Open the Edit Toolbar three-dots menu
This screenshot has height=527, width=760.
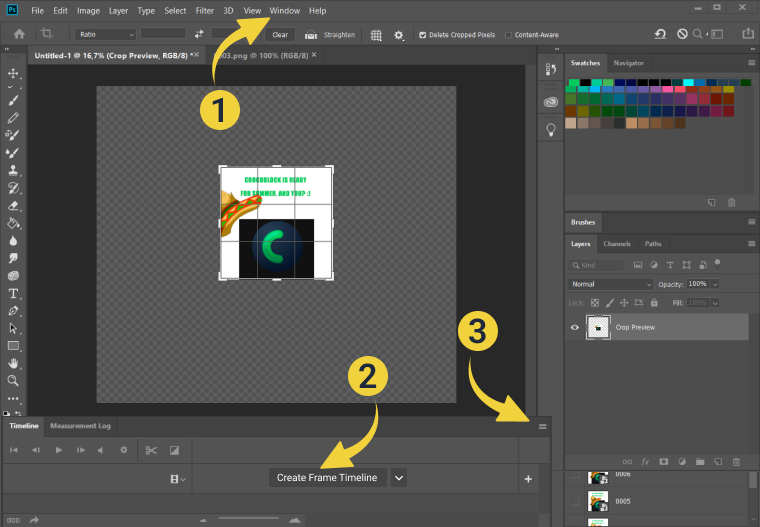coord(13,399)
